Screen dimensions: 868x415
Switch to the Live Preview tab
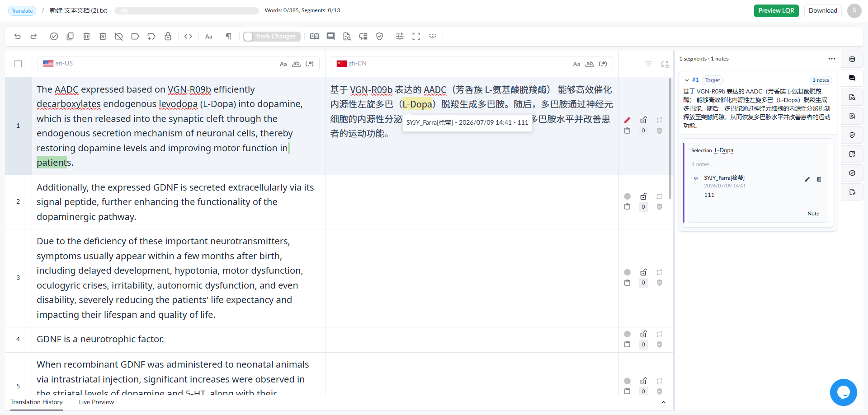click(96, 402)
